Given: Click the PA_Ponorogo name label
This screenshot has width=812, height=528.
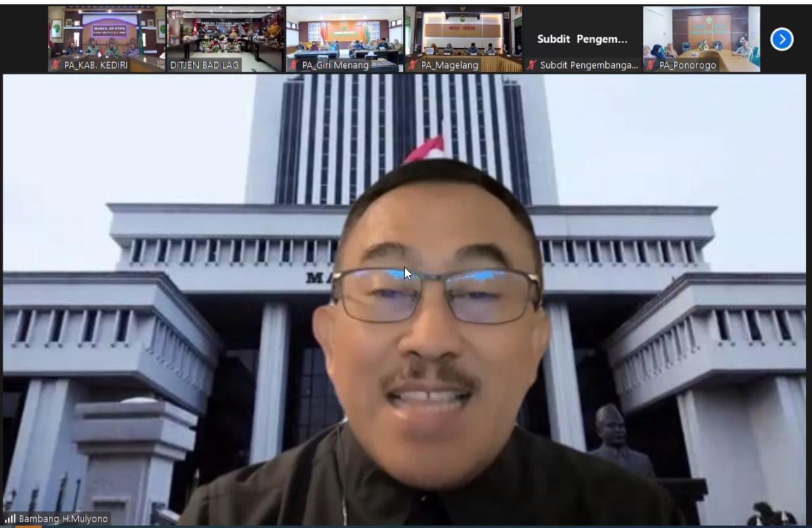Looking at the screenshot, I should coord(688,65).
